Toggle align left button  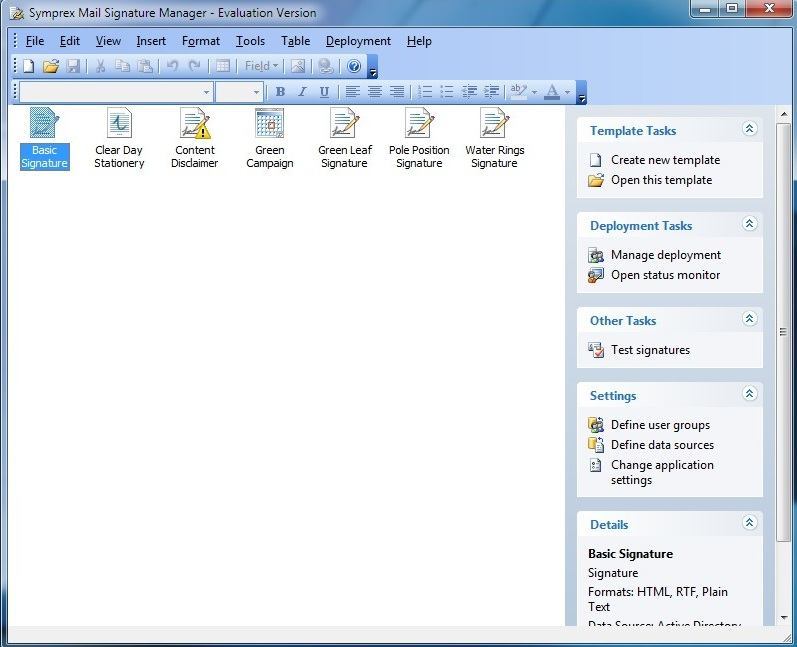pos(352,92)
